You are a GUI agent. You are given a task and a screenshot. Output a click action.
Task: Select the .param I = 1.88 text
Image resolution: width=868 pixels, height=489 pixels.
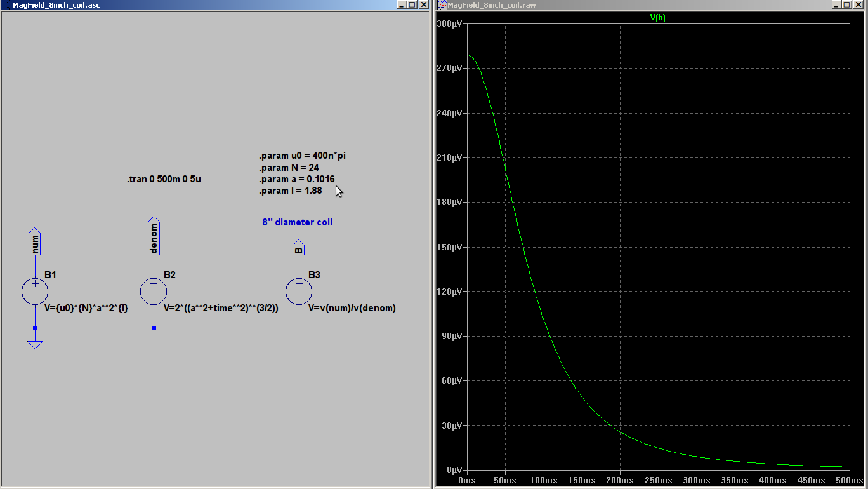290,191
